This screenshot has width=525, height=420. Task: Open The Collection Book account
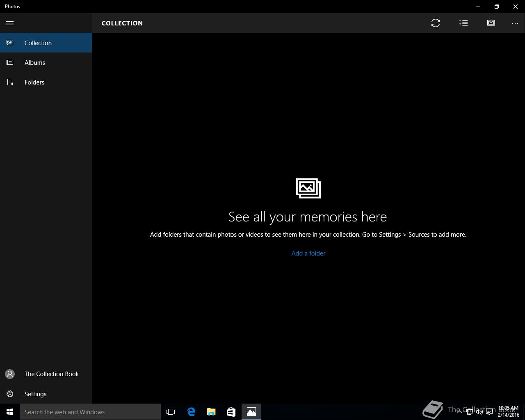click(x=46, y=374)
